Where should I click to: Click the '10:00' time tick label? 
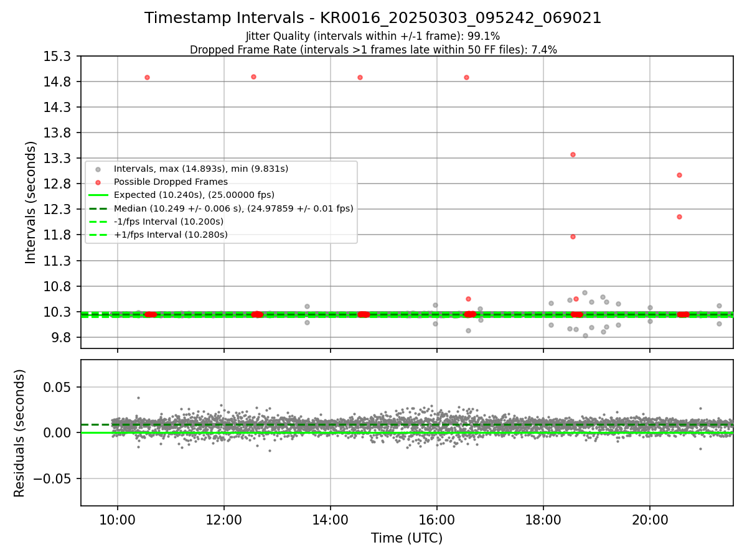[x=118, y=520]
